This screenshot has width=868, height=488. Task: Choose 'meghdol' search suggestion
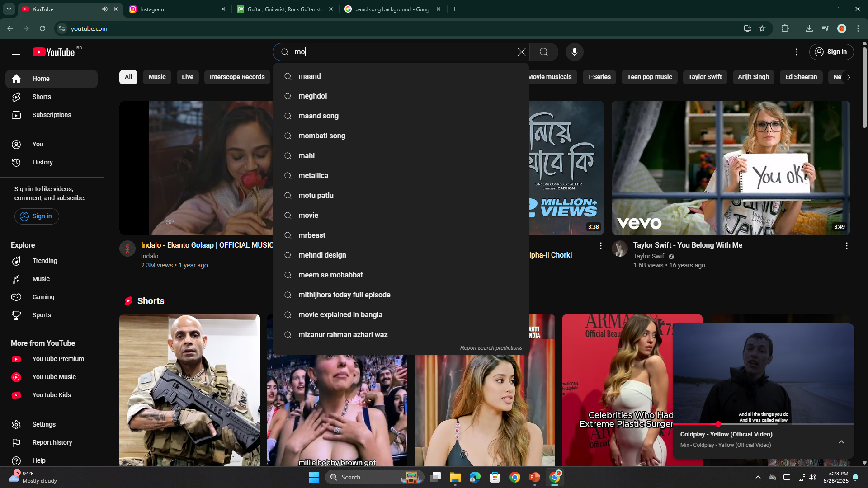(401, 96)
